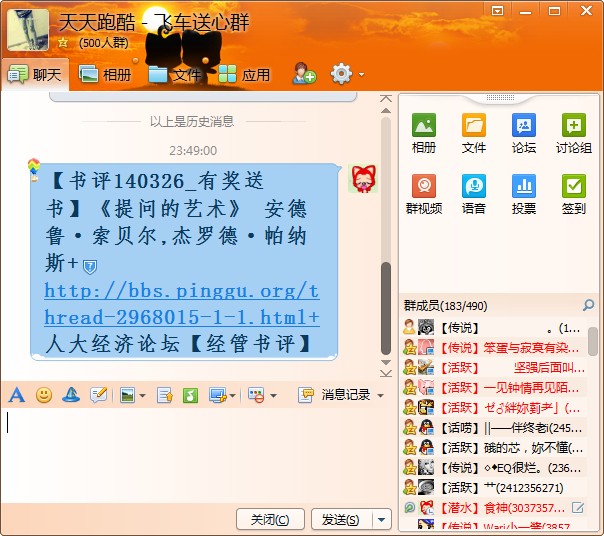604x536 pixels.
Task: Click the group settings gear icon
Action: [341, 74]
